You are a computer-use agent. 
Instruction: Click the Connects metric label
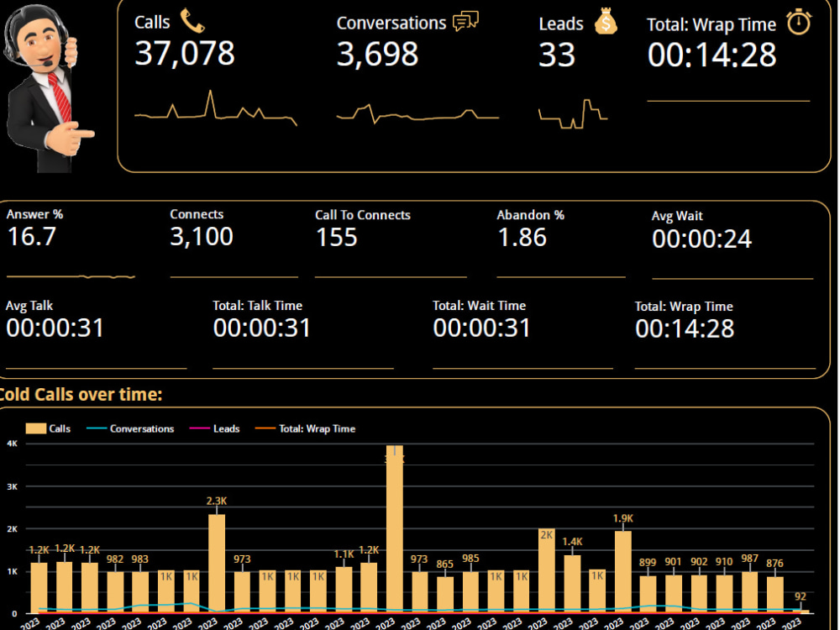pos(197,214)
